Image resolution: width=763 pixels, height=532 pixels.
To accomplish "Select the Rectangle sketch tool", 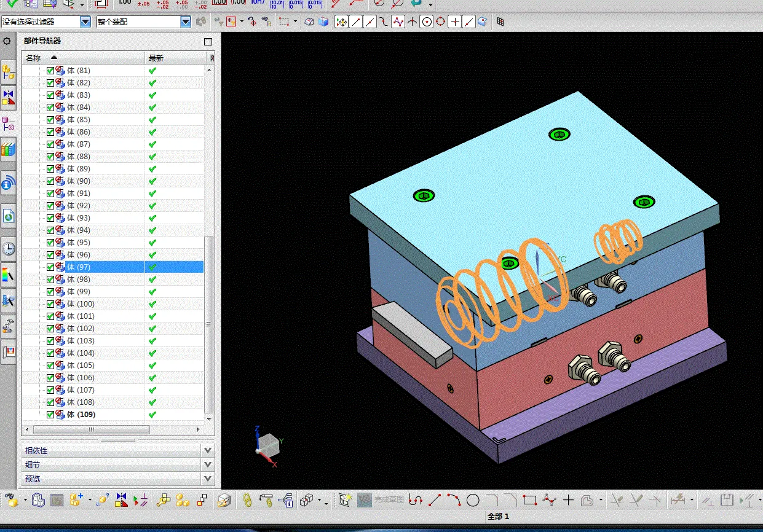I will [x=529, y=500].
